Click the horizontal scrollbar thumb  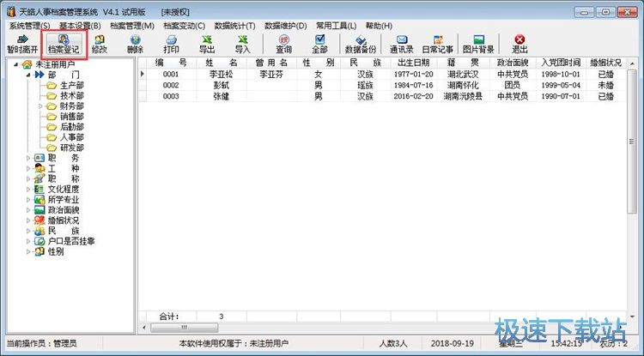point(185,328)
